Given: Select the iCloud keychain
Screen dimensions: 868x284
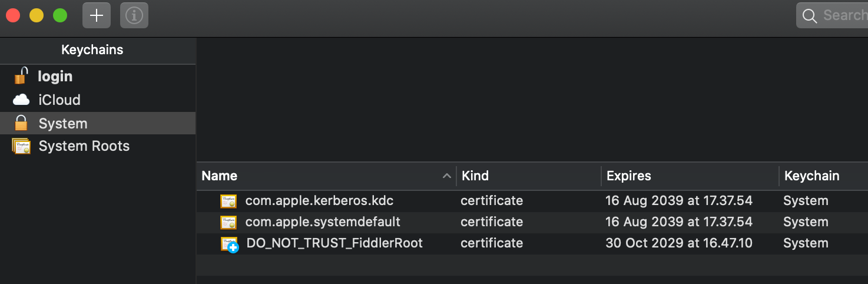Looking at the screenshot, I should 59,100.
